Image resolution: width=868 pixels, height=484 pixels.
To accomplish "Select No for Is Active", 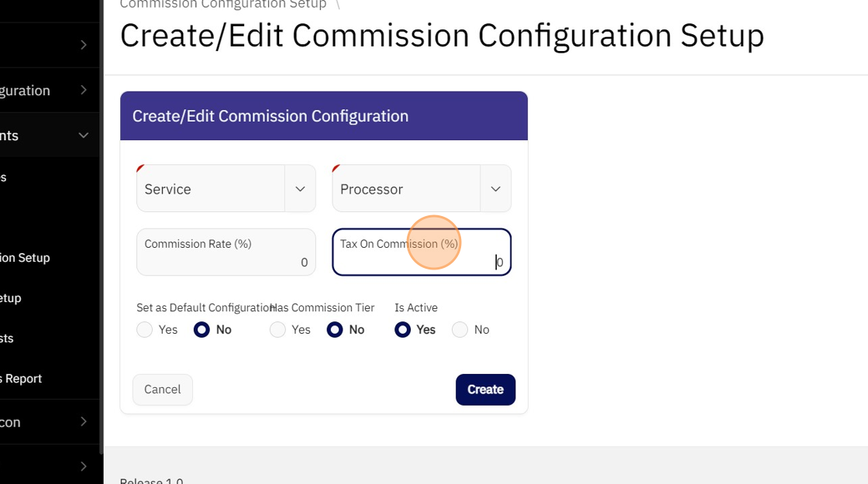I will [x=460, y=330].
